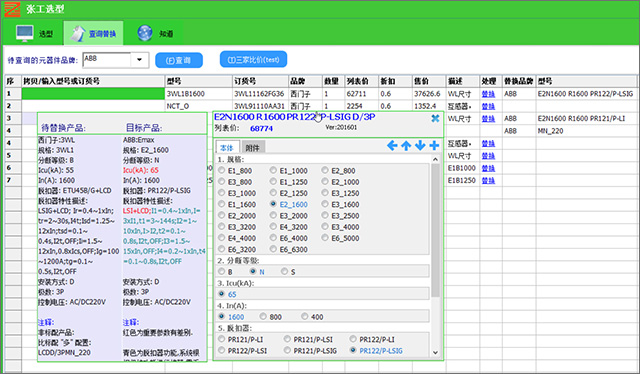Click the green input cell in row 1
Viewport: 640px width, 374px height.
(x=93, y=94)
